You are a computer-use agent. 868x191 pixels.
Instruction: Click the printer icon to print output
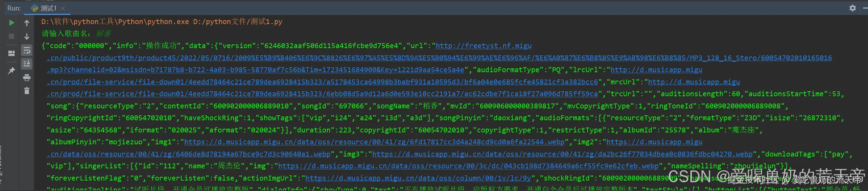[x=27, y=77]
